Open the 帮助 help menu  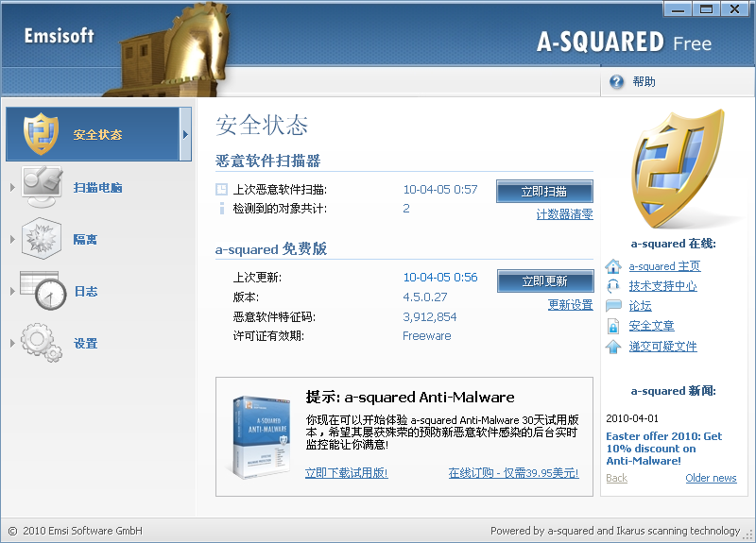pos(644,82)
